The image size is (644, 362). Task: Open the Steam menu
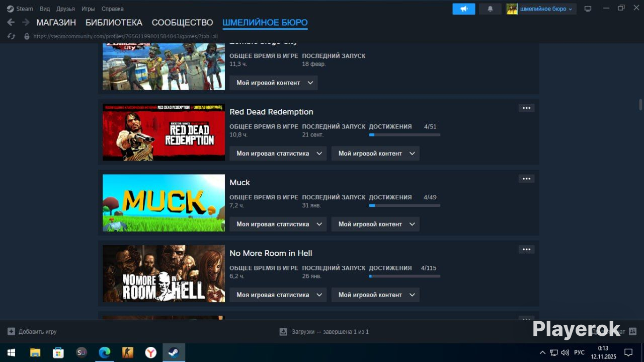[25, 9]
